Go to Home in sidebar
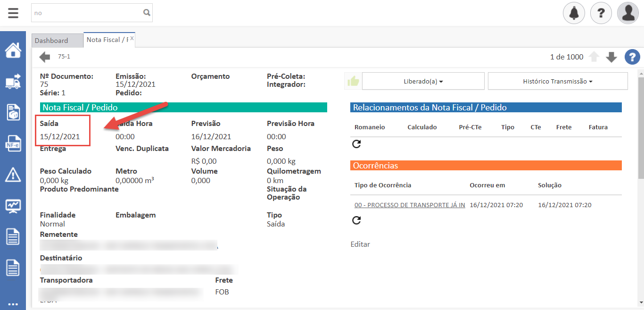This screenshot has width=644, height=310. click(x=13, y=50)
